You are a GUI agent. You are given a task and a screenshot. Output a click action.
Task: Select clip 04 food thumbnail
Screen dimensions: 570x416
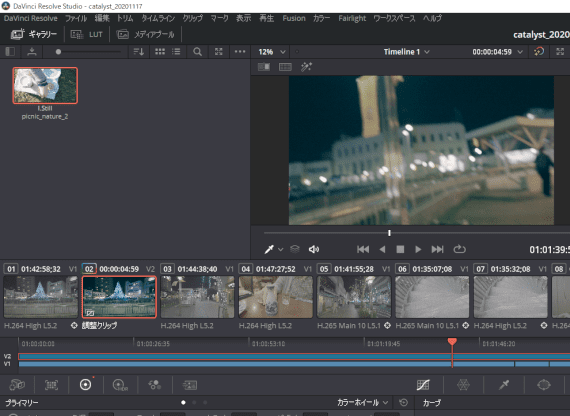pos(276,297)
